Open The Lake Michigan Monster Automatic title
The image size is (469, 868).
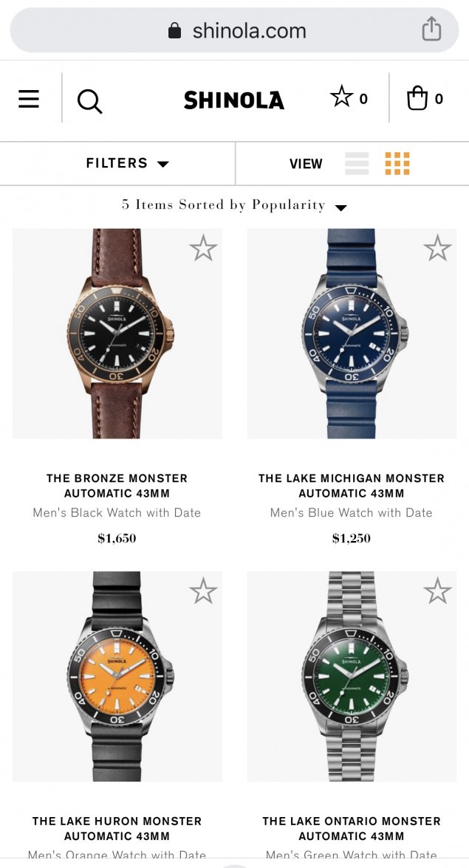click(x=352, y=486)
